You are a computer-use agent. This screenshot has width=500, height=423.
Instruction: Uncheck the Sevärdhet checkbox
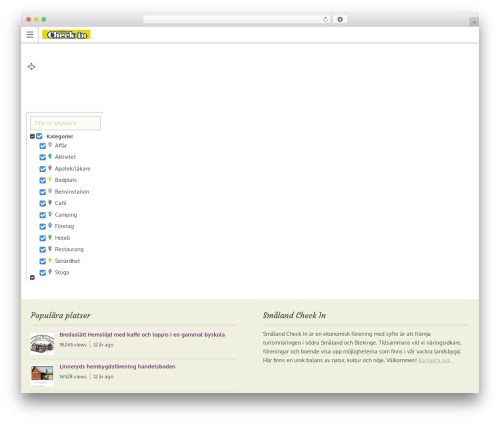tap(43, 261)
